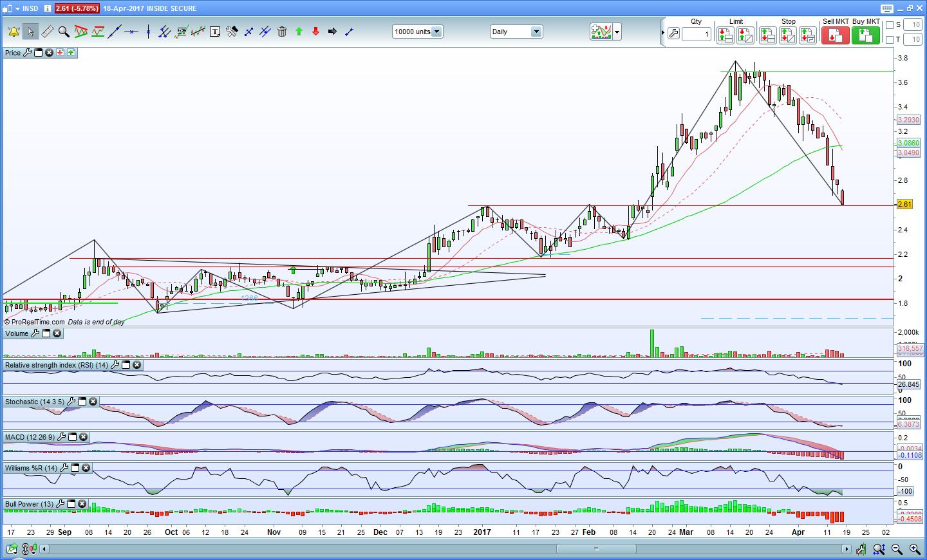Insert a red down arrow marker
This screenshot has width=927, height=560.
[315, 32]
